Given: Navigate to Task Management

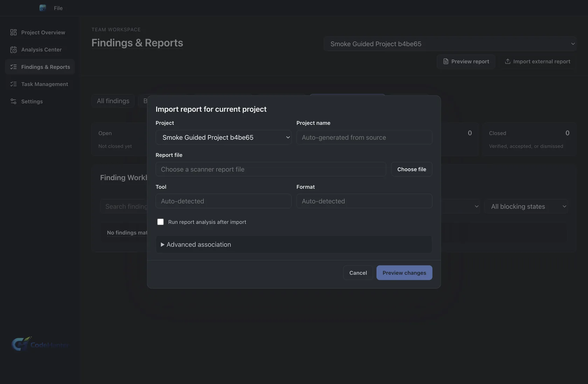Looking at the screenshot, I should [40, 84].
